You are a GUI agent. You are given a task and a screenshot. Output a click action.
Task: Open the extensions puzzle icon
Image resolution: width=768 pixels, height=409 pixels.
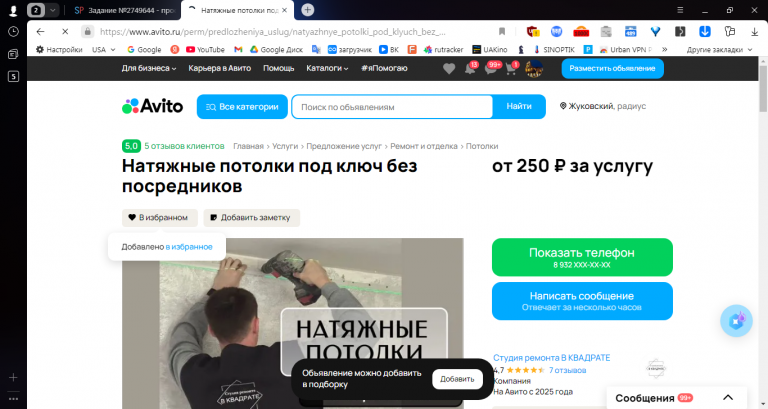tap(730, 32)
